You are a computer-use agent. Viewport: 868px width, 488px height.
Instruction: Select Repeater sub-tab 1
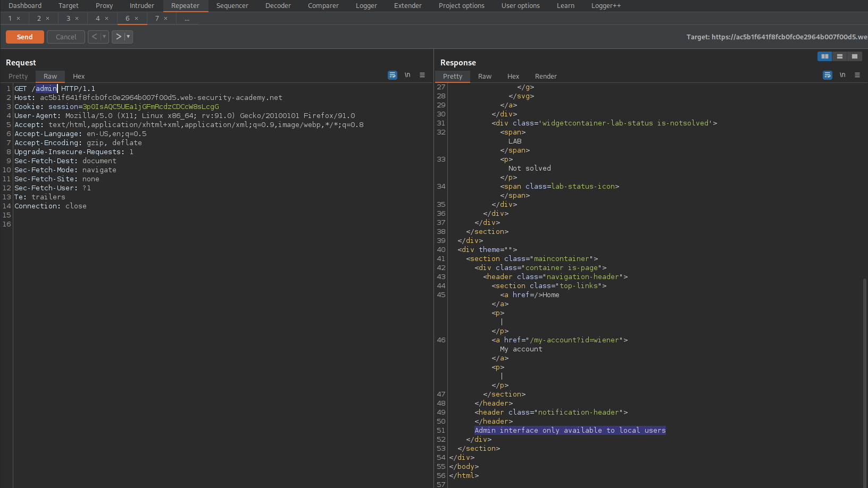coord(10,19)
